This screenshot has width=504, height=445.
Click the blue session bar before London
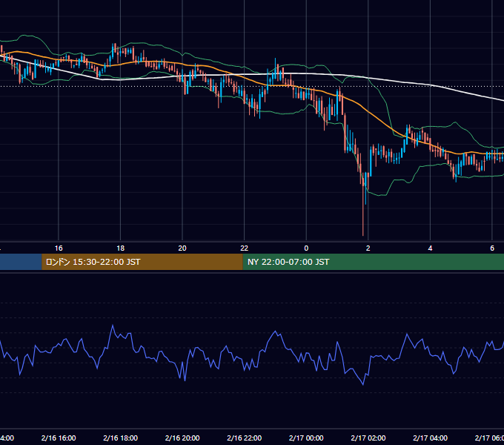coord(21,262)
